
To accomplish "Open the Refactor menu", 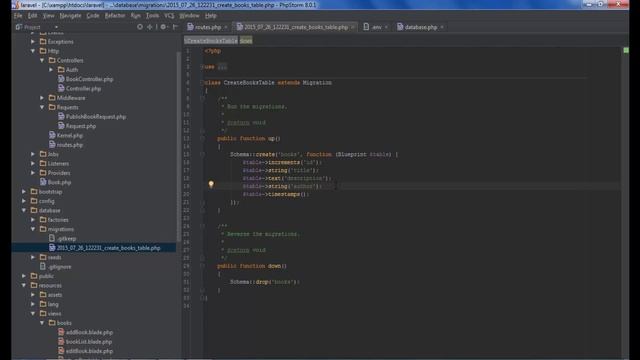I will click(115, 16).
